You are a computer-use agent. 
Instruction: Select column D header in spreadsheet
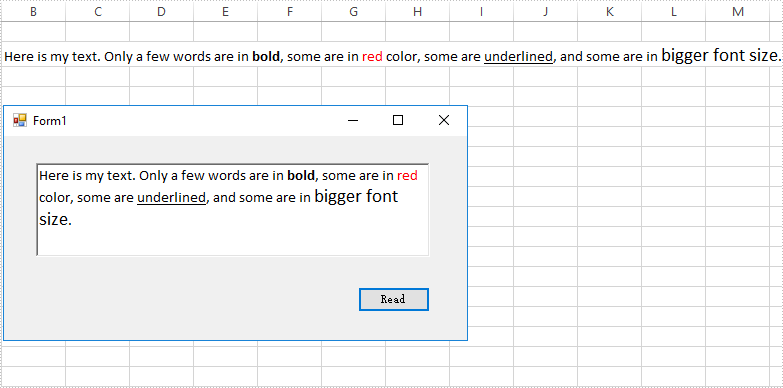(161, 11)
